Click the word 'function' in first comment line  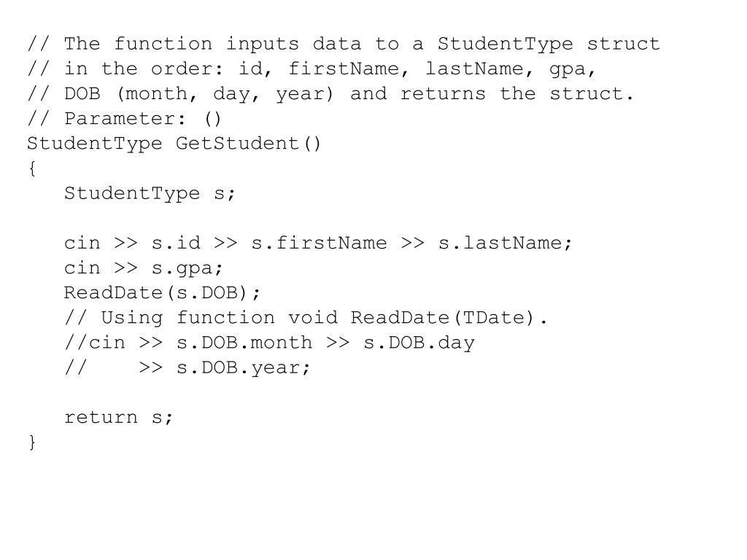[x=163, y=44]
